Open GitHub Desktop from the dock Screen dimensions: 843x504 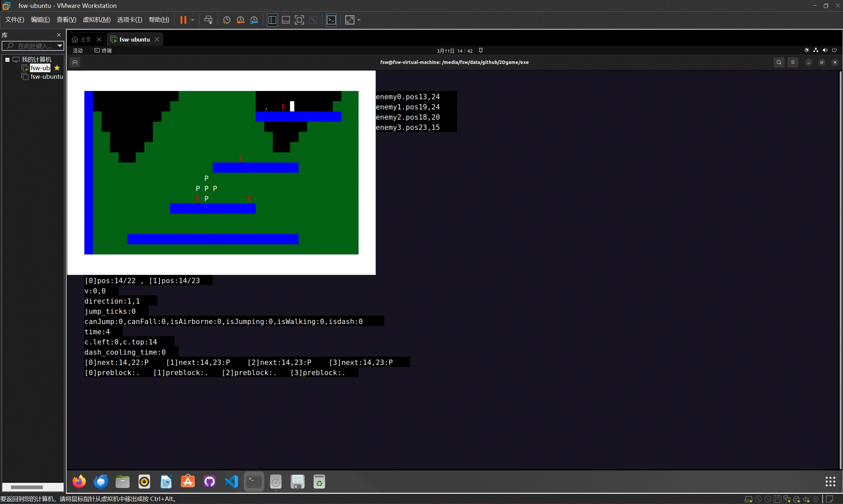point(210,482)
